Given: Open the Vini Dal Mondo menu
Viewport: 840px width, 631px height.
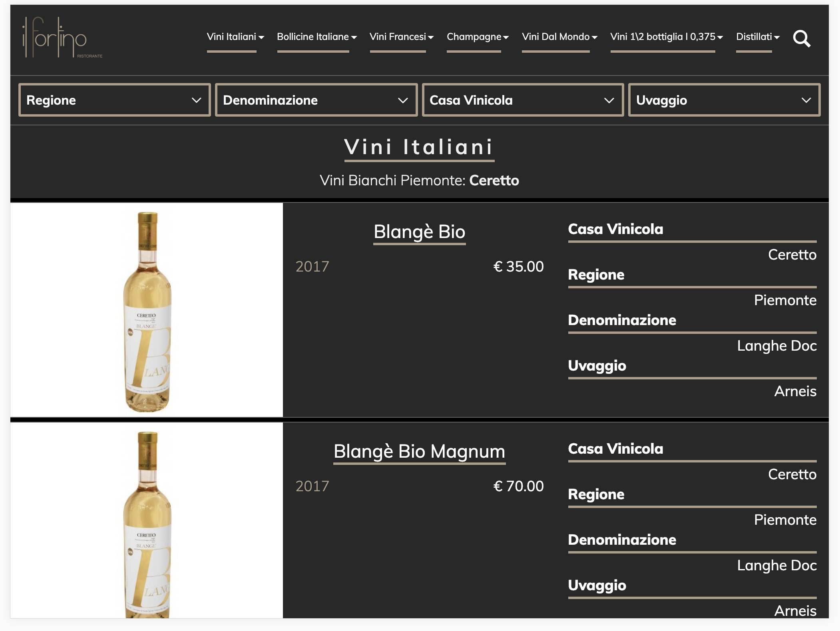Looking at the screenshot, I should tap(559, 37).
